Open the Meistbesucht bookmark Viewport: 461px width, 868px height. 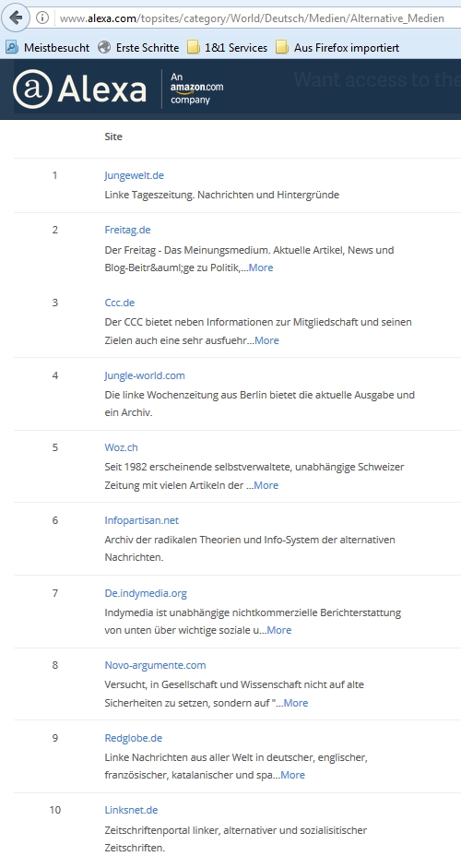48,48
